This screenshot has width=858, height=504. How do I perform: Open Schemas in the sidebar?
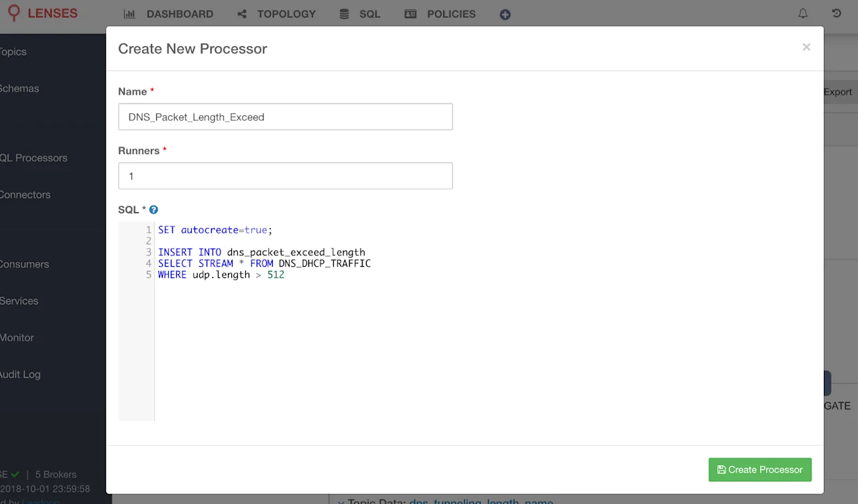tap(19, 88)
